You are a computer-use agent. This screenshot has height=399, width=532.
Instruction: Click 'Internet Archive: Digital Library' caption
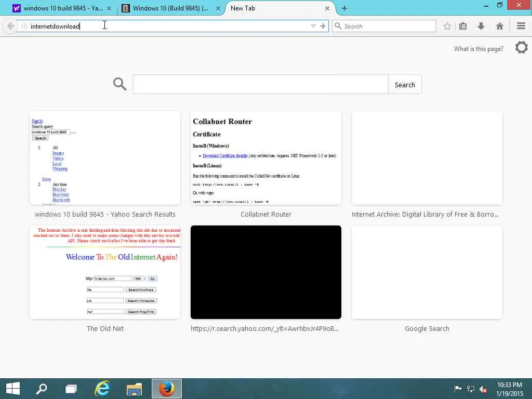pos(425,214)
